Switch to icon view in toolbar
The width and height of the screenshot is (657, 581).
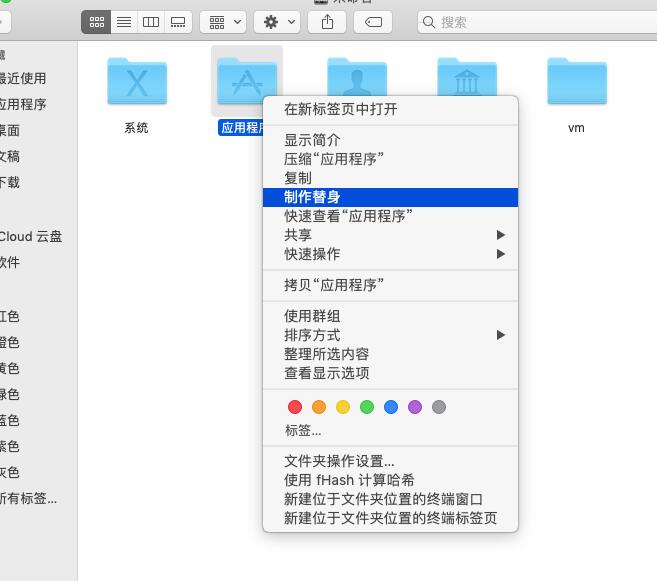click(x=96, y=22)
